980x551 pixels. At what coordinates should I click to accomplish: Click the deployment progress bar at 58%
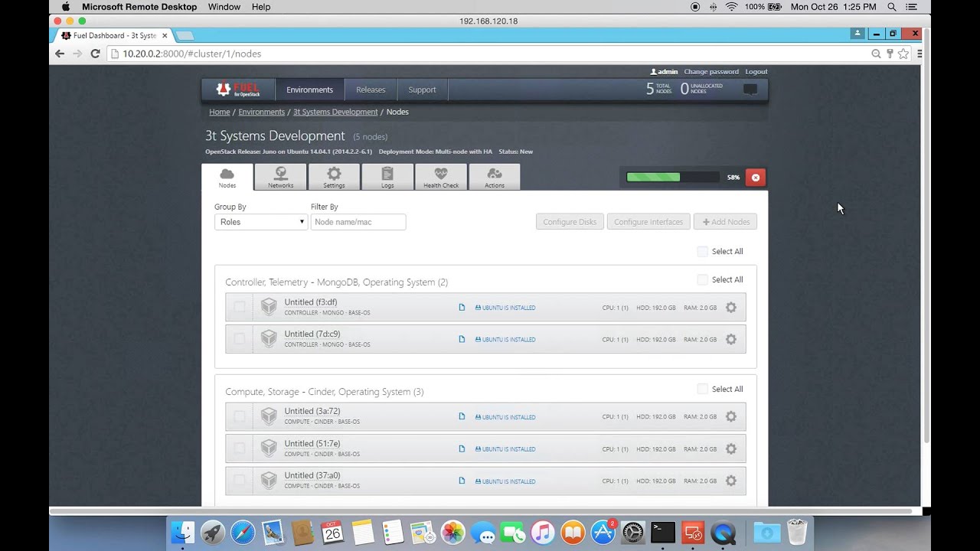coord(672,178)
